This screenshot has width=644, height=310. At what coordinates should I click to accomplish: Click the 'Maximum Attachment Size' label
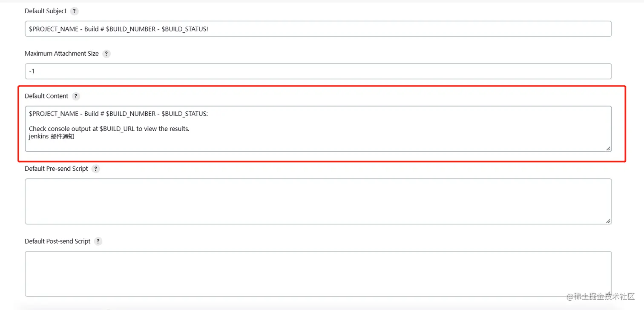(62, 54)
